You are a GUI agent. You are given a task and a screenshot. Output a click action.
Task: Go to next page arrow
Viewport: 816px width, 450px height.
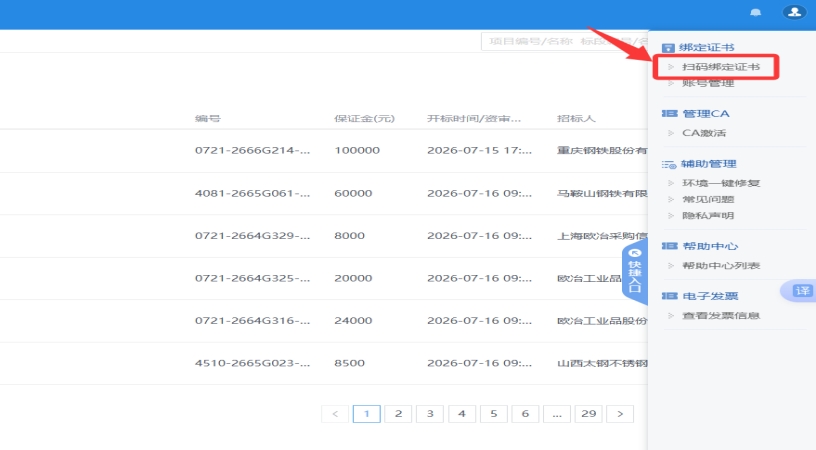point(620,414)
